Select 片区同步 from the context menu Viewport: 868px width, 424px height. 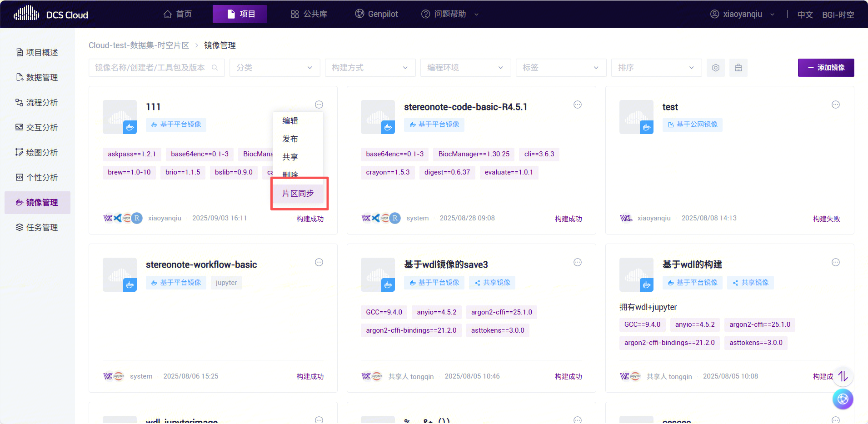[x=298, y=193]
